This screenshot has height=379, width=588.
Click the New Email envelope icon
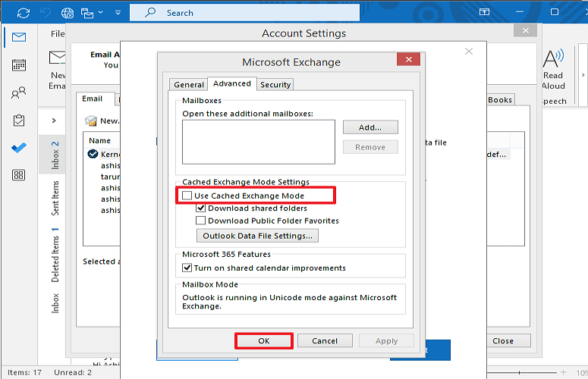(x=57, y=58)
